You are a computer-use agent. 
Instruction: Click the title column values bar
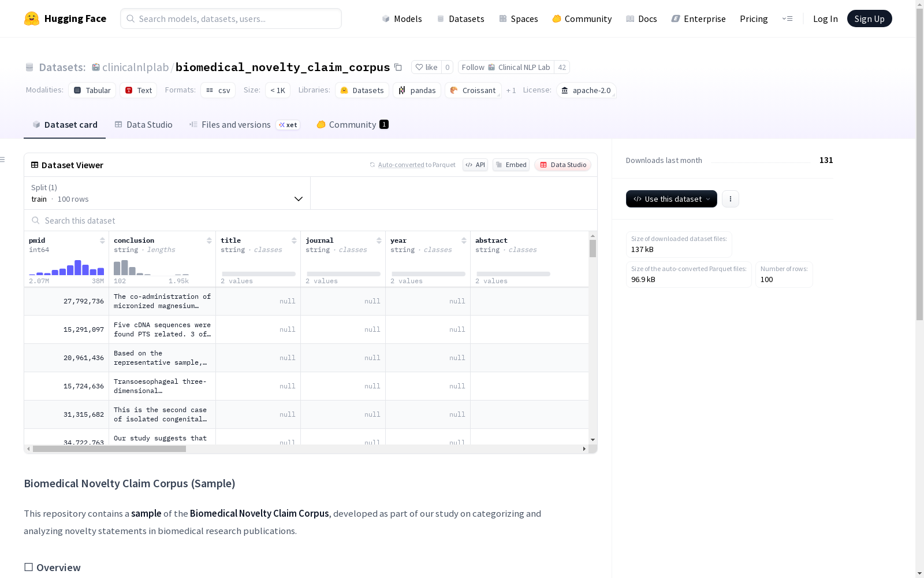[259, 274]
